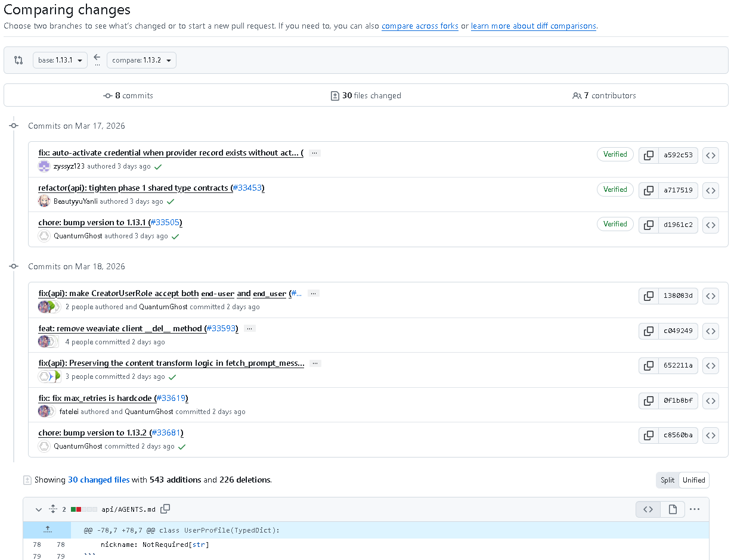Open the base: 1.13.1 dropdown
731x560 pixels.
pos(60,60)
